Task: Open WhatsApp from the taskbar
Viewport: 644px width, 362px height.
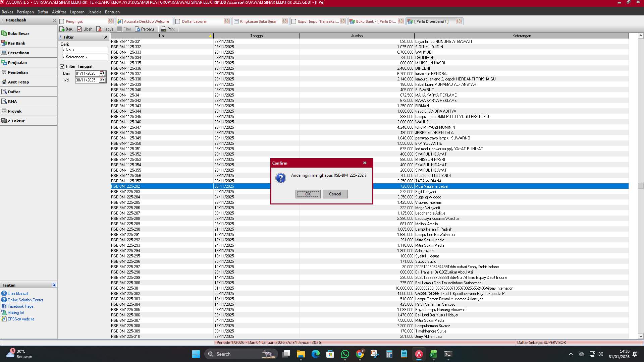Action: tap(345, 354)
